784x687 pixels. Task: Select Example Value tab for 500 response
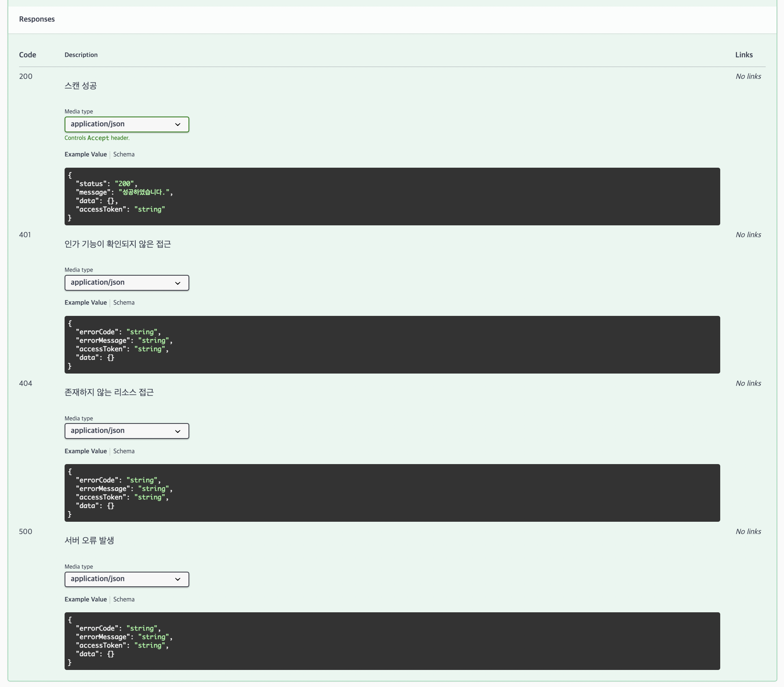[x=85, y=599]
